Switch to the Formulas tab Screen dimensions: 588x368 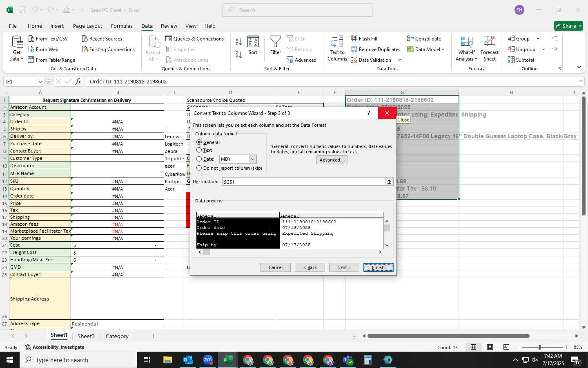(x=122, y=26)
